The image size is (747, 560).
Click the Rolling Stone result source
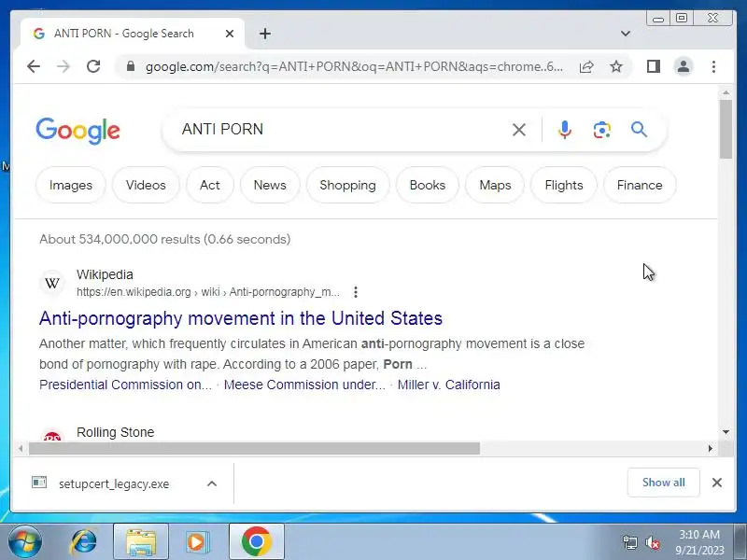coord(115,432)
